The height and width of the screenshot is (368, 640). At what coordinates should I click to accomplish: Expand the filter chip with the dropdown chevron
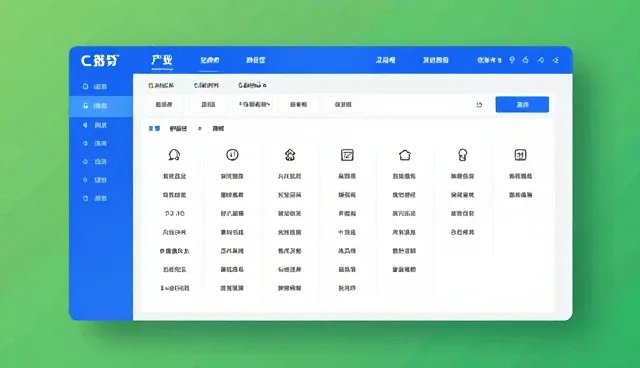coord(254,104)
